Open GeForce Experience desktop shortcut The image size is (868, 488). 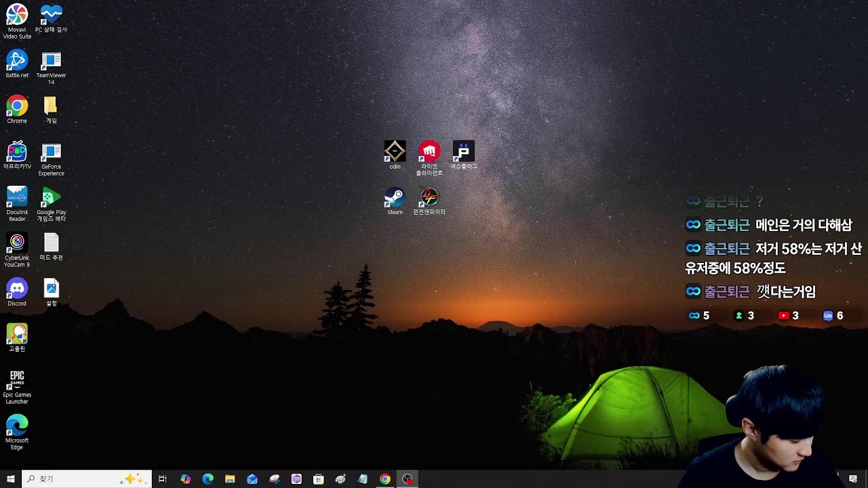[x=51, y=159]
